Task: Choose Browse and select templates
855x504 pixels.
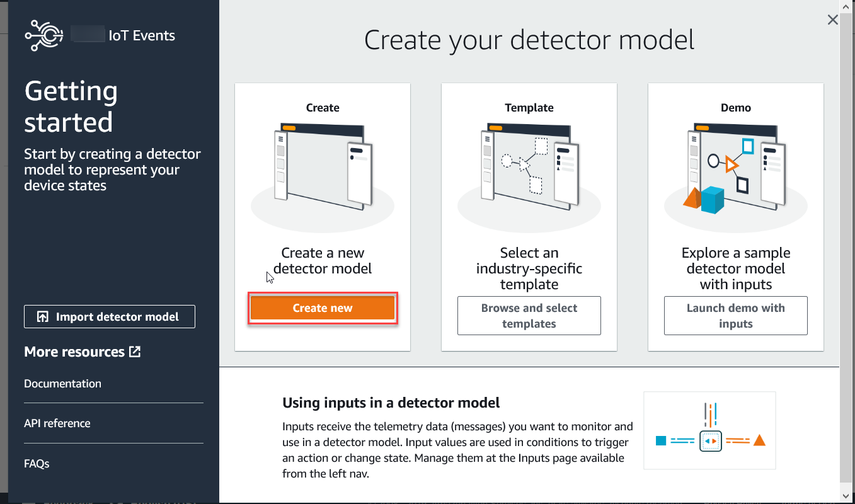Action: [x=529, y=316]
